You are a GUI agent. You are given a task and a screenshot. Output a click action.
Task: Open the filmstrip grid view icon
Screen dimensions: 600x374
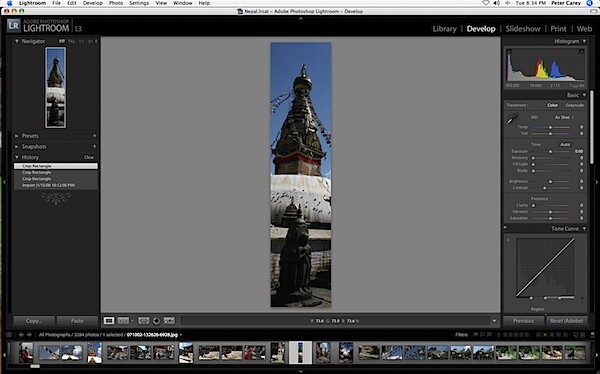click(9, 335)
